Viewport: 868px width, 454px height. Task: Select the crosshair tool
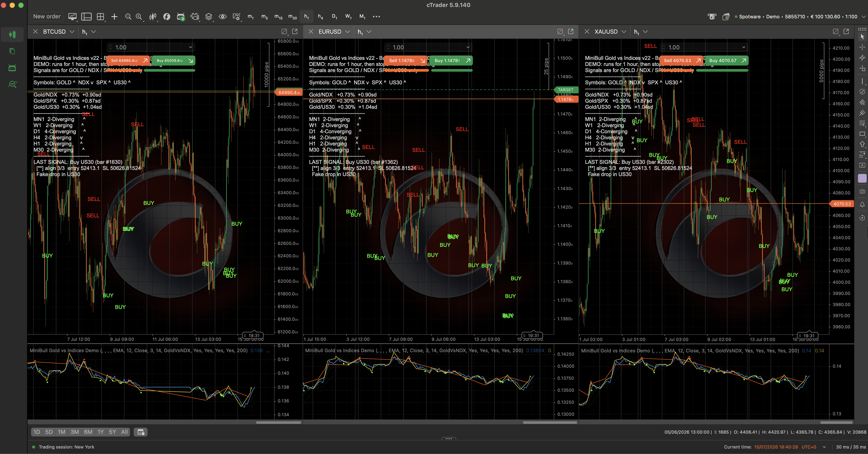click(x=862, y=47)
